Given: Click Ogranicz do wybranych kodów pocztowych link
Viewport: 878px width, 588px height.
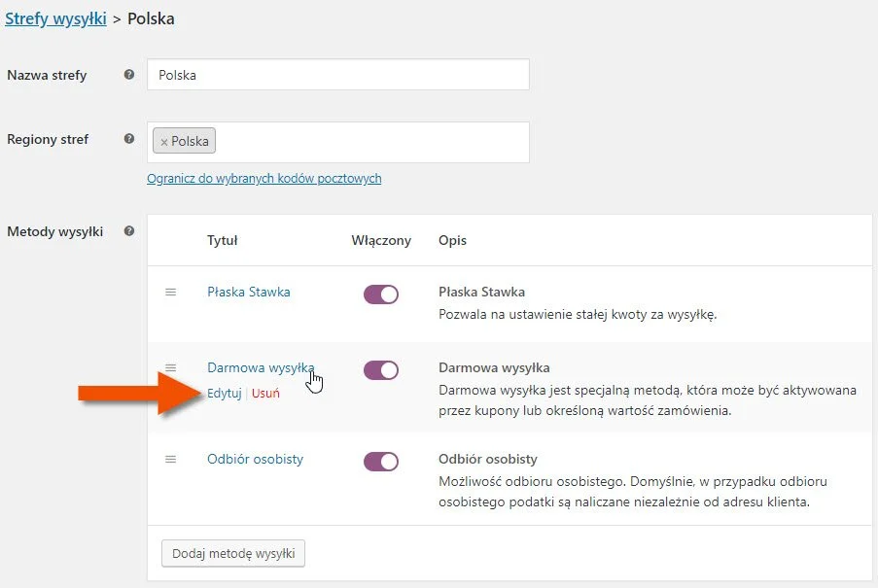Looking at the screenshot, I should tap(264, 179).
